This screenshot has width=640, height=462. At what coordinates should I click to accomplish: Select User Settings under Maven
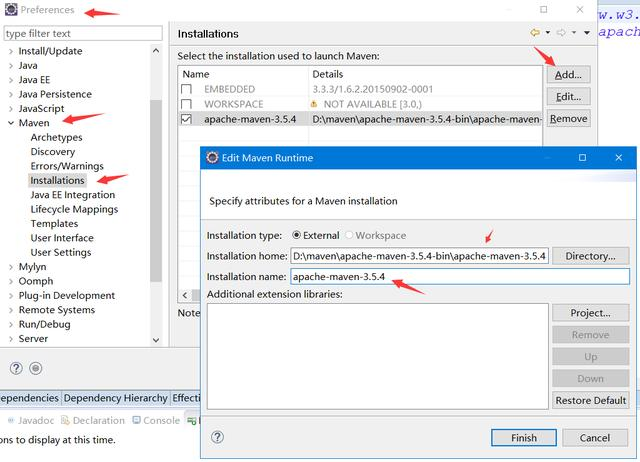(61, 253)
